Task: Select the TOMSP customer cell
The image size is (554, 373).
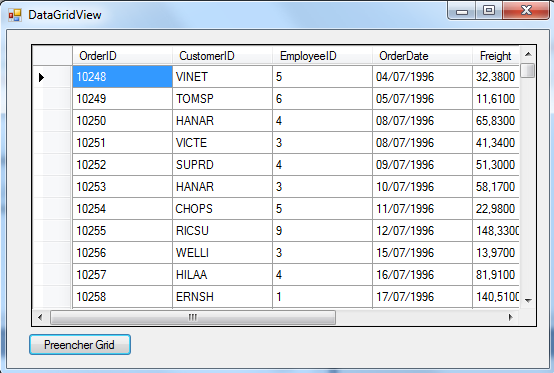Action: [222, 99]
